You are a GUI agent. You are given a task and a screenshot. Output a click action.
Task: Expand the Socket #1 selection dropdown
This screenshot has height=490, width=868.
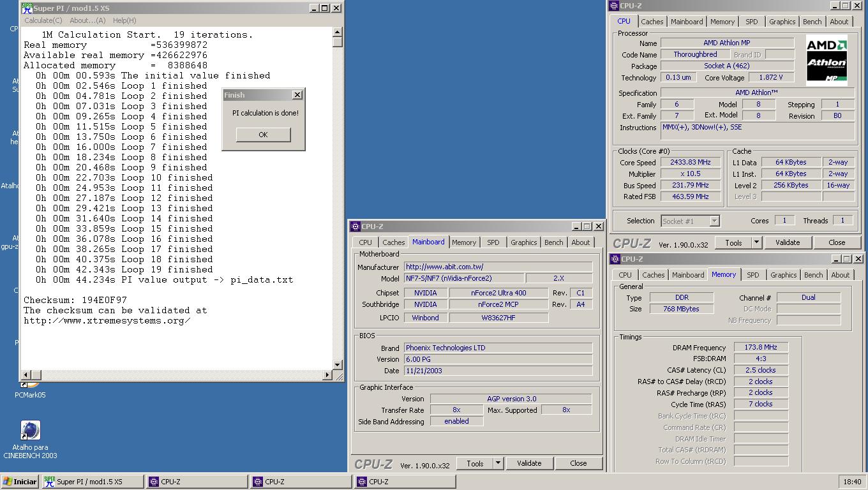click(x=714, y=221)
